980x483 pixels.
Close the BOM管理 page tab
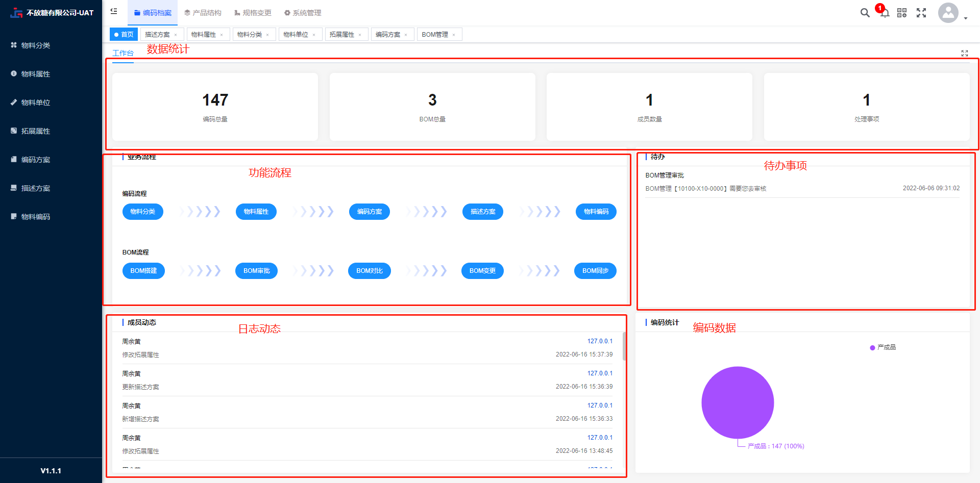[454, 35]
